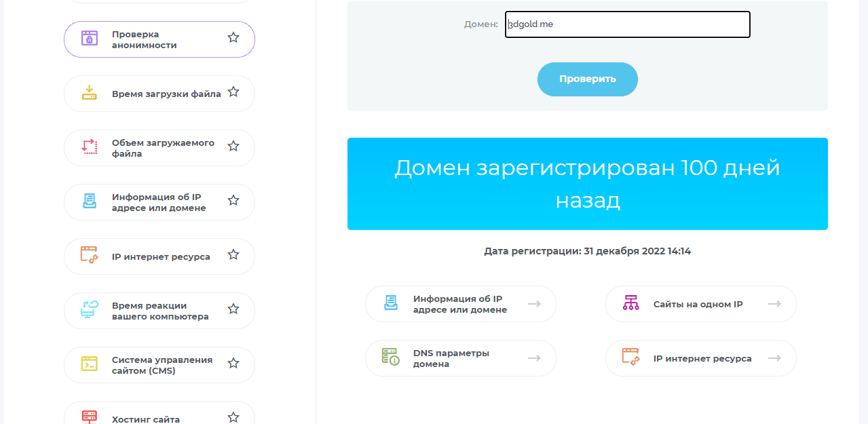Screen dimensions: 868x424
Task: Click the sidebar IP info computer icon
Action: pyautogui.click(x=90, y=201)
